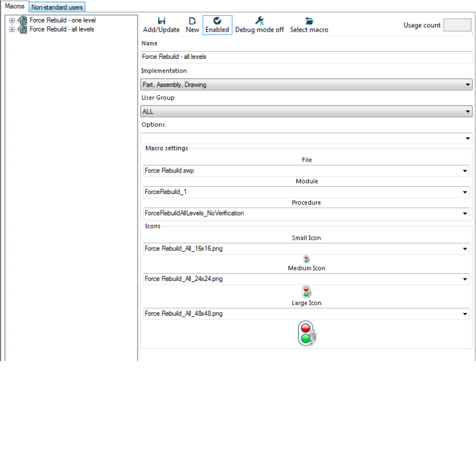Select Force Rebuild - all levels tree item
This screenshot has height=476, width=476.
(x=62, y=29)
